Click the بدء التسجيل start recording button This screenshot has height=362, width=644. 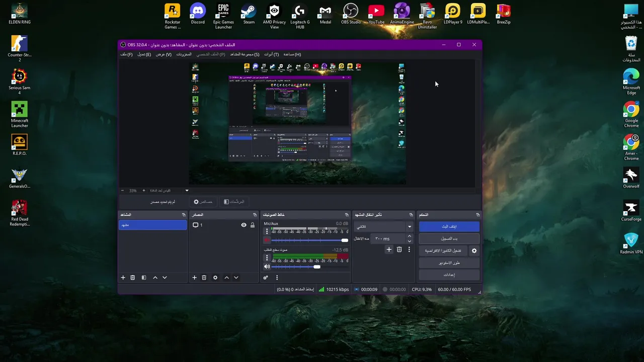[449, 239]
